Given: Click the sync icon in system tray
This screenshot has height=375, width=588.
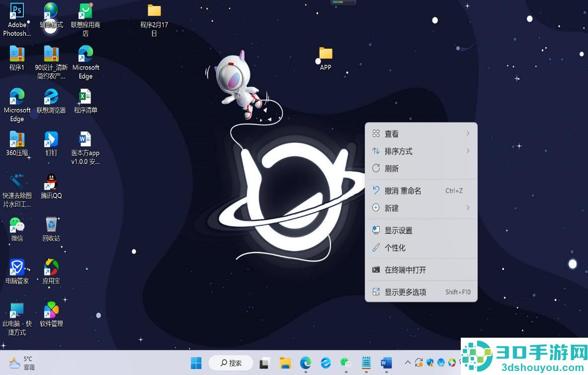Looking at the screenshot, I should click(419, 363).
